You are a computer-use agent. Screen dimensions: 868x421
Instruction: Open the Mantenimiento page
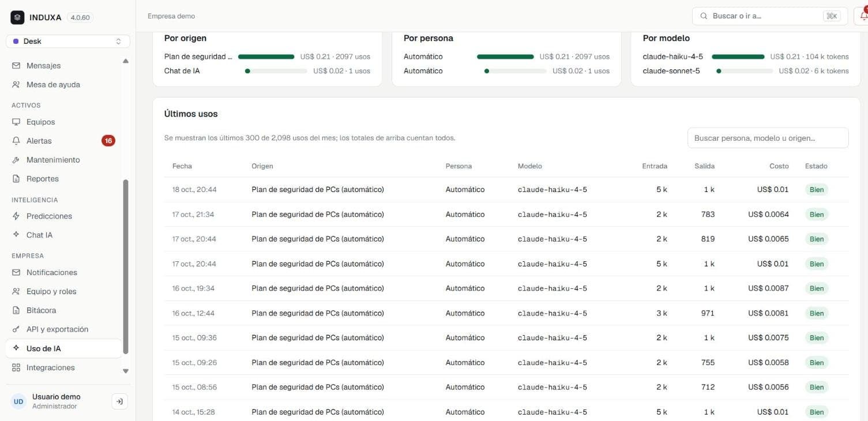pyautogui.click(x=63, y=160)
